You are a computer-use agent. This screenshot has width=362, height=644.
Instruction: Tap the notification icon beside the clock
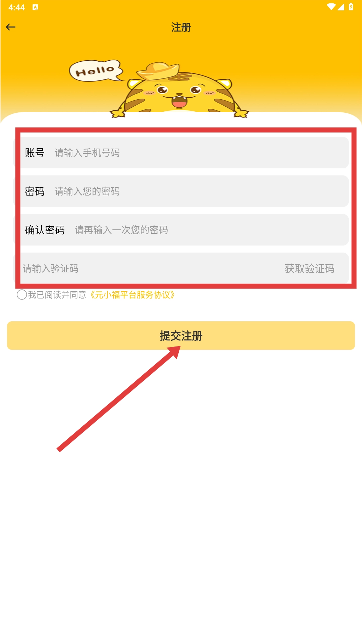click(x=35, y=7)
